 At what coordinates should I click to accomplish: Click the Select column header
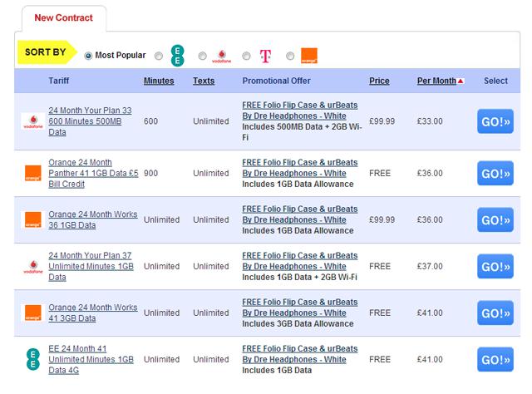click(x=495, y=81)
